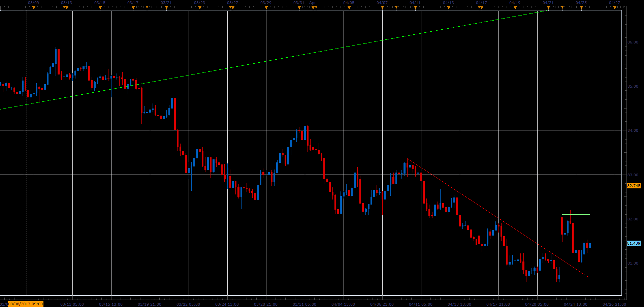The height and width of the screenshot is (307, 644).
Task: Click the 03/13 05:00 time label
Action: (72, 304)
